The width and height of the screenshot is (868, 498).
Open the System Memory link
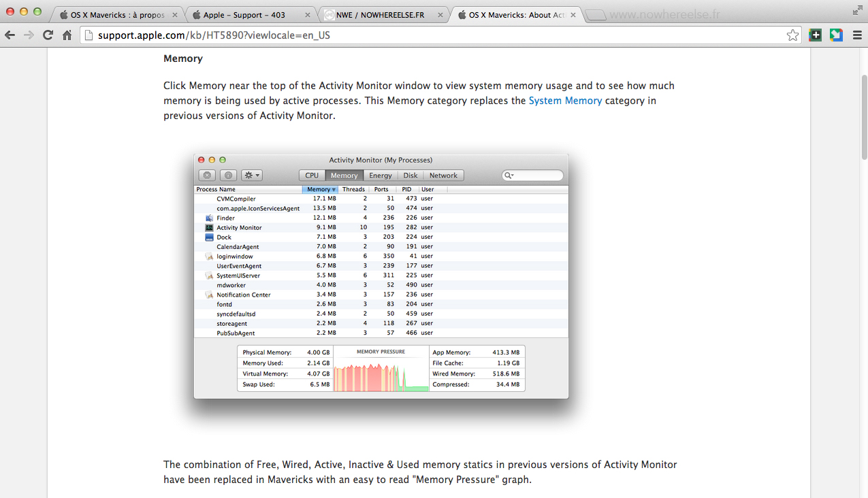point(565,101)
